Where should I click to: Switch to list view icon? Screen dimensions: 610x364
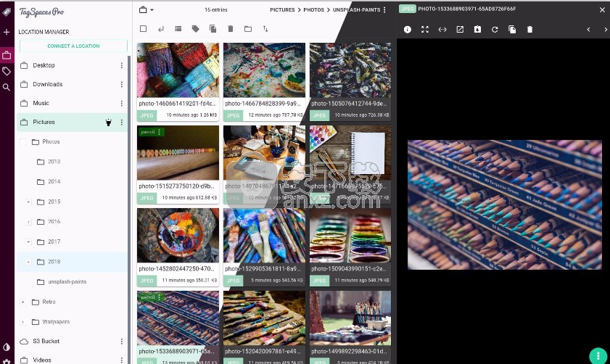point(178,29)
